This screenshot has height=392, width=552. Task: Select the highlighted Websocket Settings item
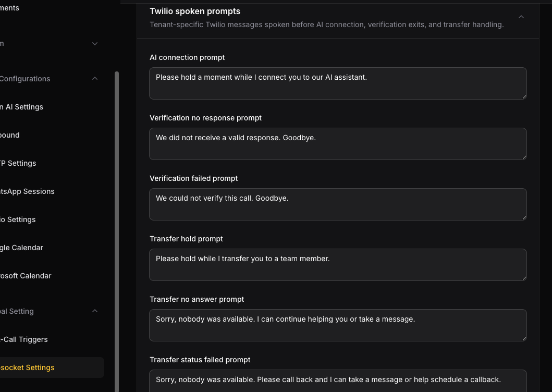(52, 367)
